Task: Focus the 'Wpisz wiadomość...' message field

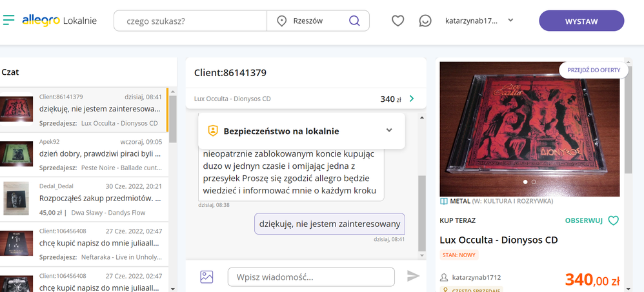Action: tap(311, 277)
